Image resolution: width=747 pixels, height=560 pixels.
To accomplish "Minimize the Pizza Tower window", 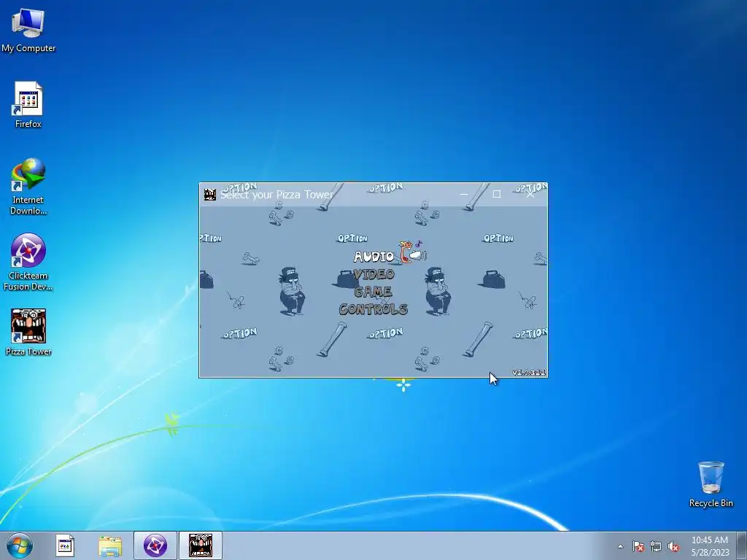I will pyautogui.click(x=463, y=194).
